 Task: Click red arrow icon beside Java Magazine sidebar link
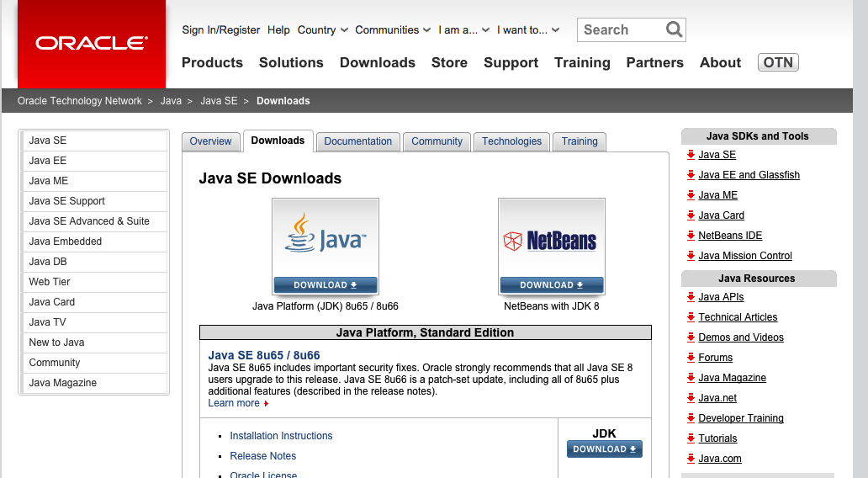click(x=691, y=378)
